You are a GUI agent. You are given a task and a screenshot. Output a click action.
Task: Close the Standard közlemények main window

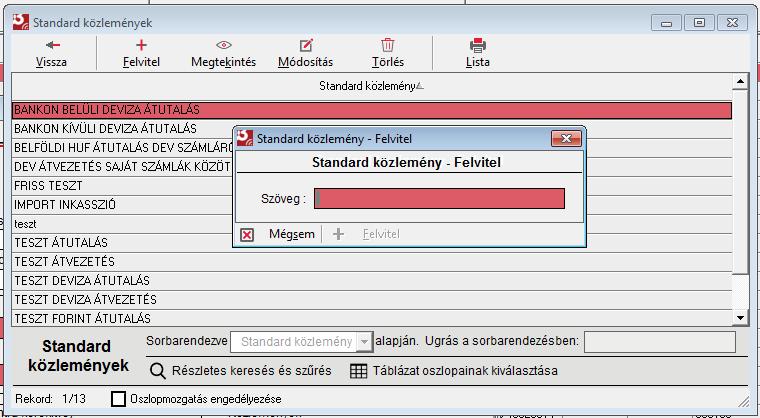(x=732, y=23)
